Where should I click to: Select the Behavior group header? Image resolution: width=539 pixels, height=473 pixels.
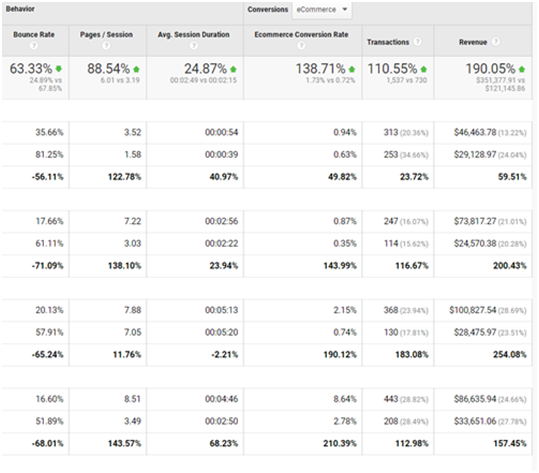[20, 9]
